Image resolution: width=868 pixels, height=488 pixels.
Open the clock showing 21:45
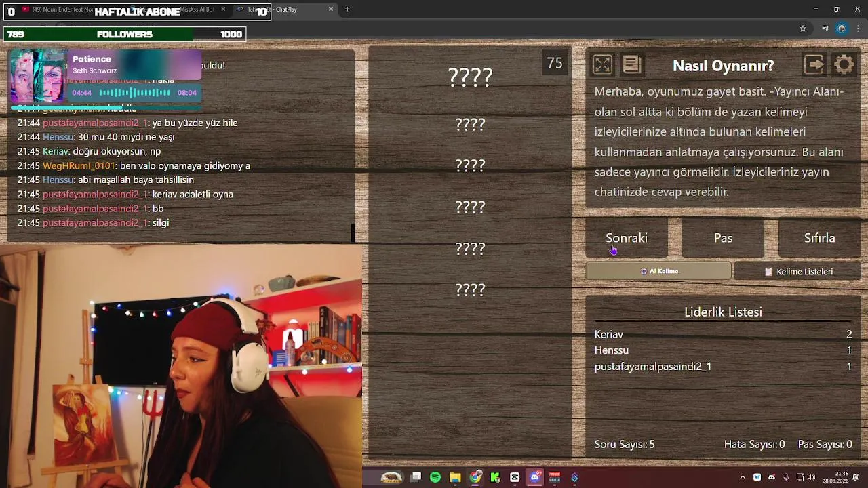point(835,478)
